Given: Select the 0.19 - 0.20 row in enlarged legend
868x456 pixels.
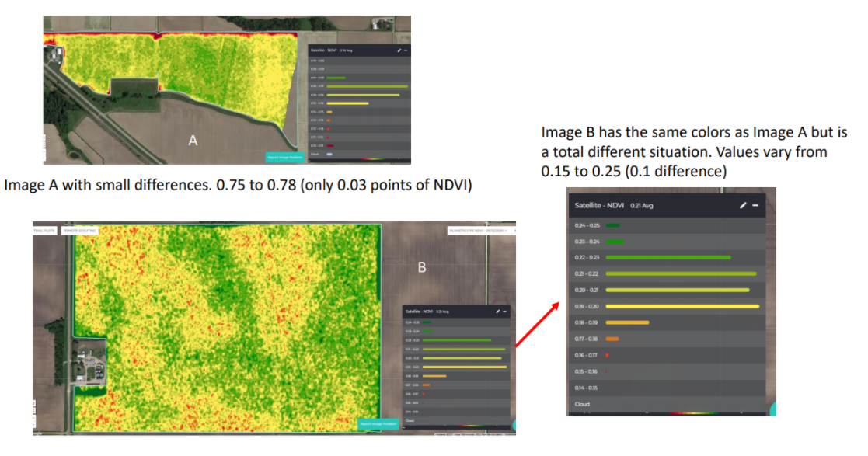Looking at the screenshot, I should tap(667, 306).
